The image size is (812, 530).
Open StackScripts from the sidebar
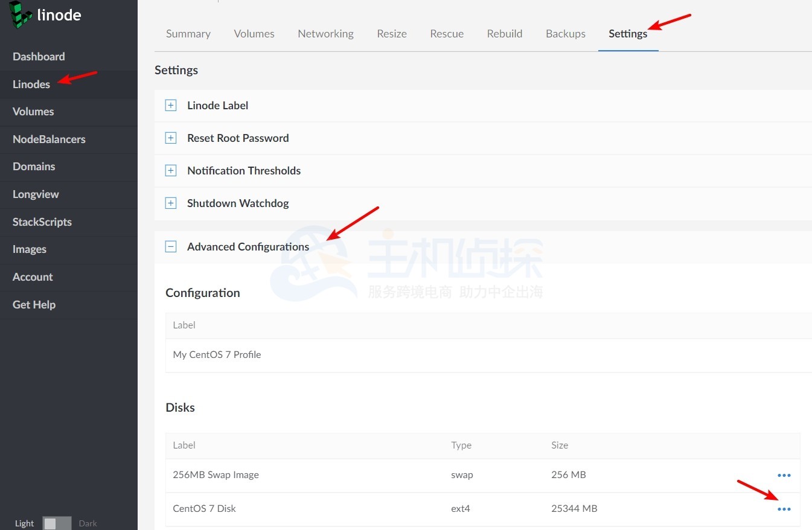tap(42, 222)
